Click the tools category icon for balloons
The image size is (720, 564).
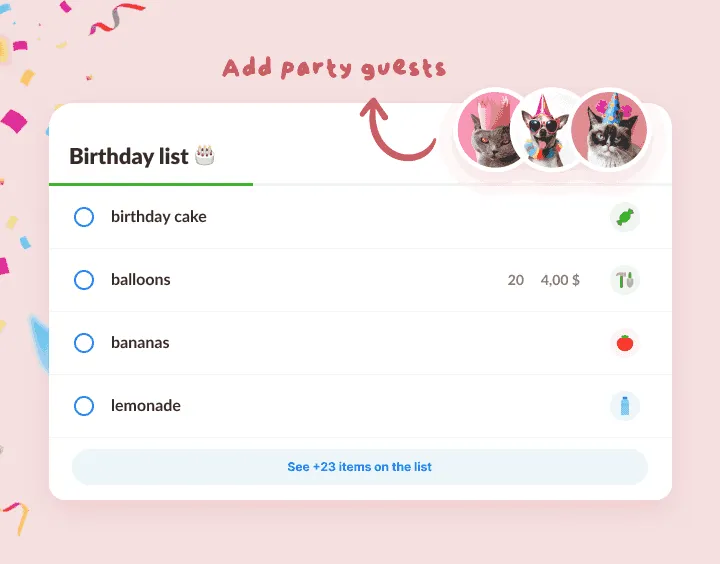pos(624,280)
